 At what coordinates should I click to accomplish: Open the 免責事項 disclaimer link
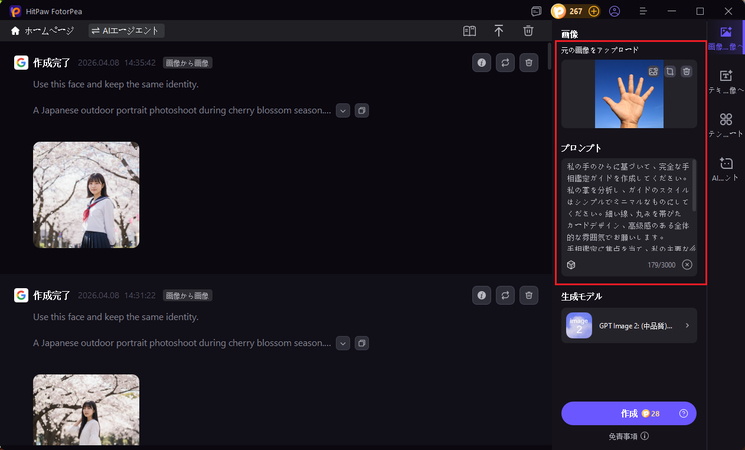628,436
